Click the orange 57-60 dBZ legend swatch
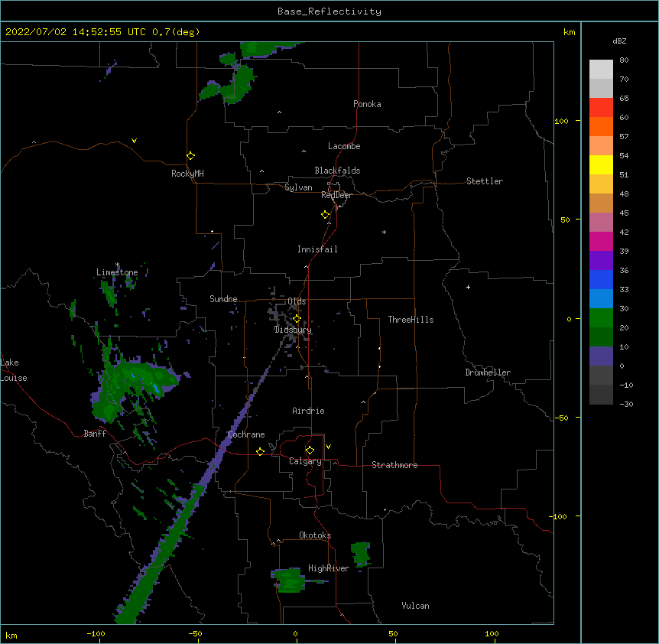The width and height of the screenshot is (659, 644). 601,126
